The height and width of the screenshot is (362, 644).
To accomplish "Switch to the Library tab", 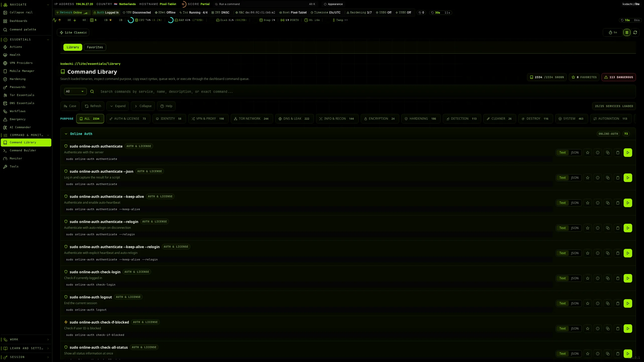I will (73, 47).
